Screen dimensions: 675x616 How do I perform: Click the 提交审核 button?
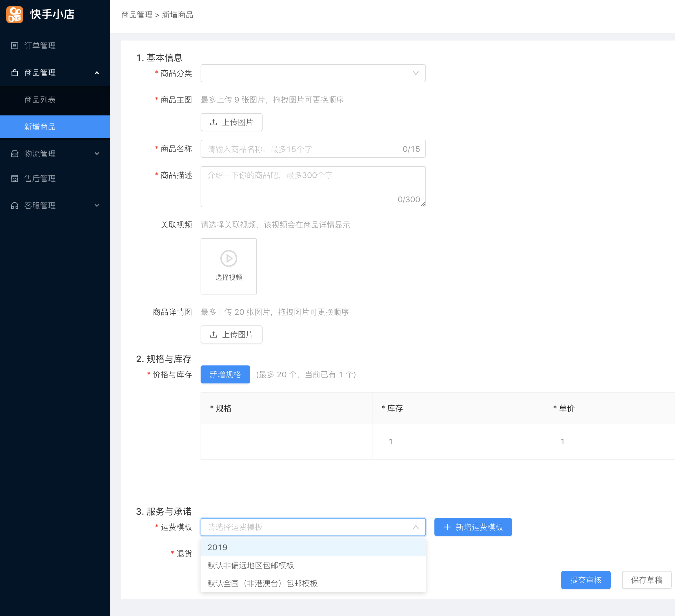coord(586,580)
